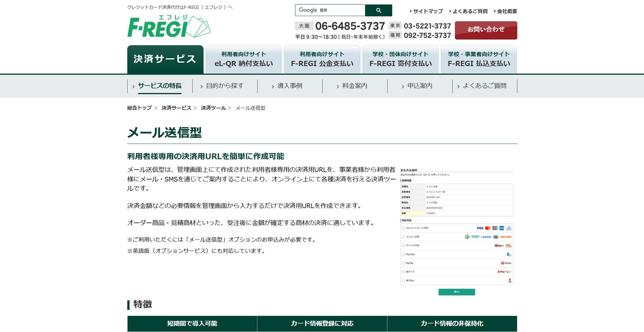Open the top よくあるご質問 link
The image size is (644, 332).
(470, 11)
